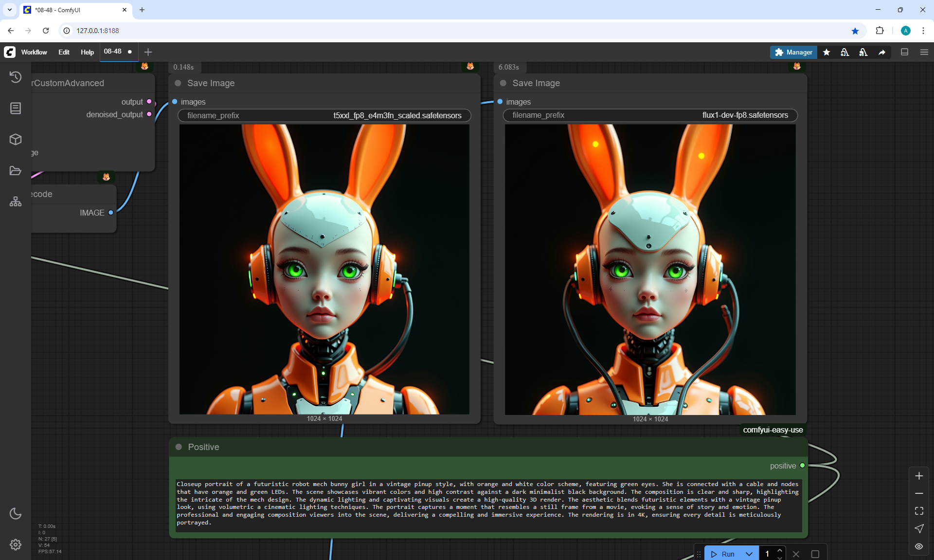Toggle link visibility eye icon
This screenshot has width=934, height=560.
click(x=919, y=546)
